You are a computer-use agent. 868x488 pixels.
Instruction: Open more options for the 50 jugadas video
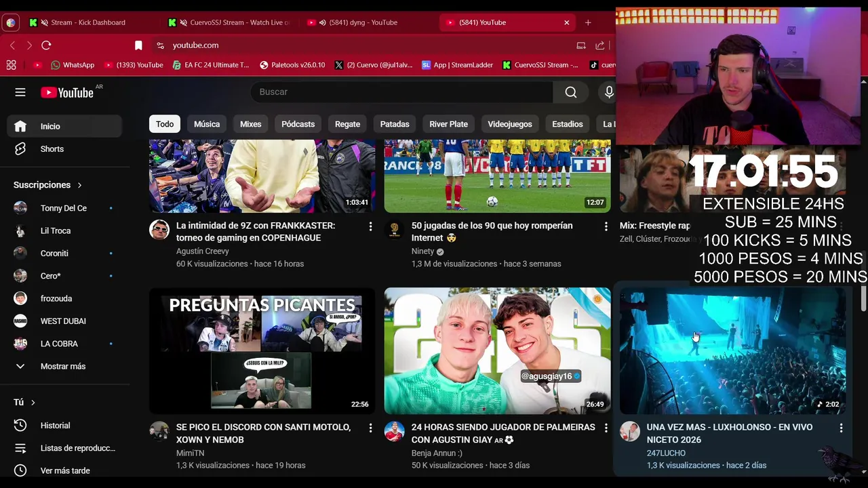[x=606, y=226]
